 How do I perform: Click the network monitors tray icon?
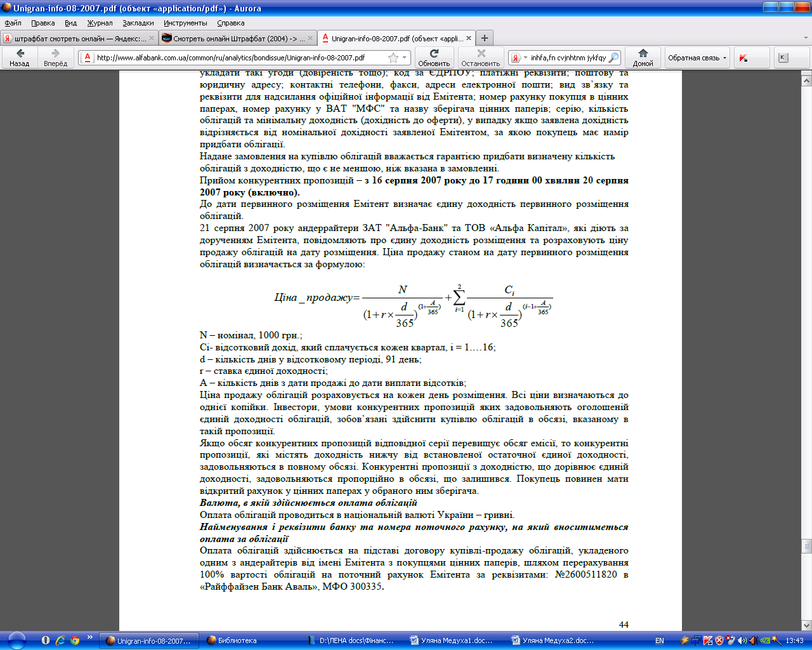pyautogui.click(x=697, y=640)
